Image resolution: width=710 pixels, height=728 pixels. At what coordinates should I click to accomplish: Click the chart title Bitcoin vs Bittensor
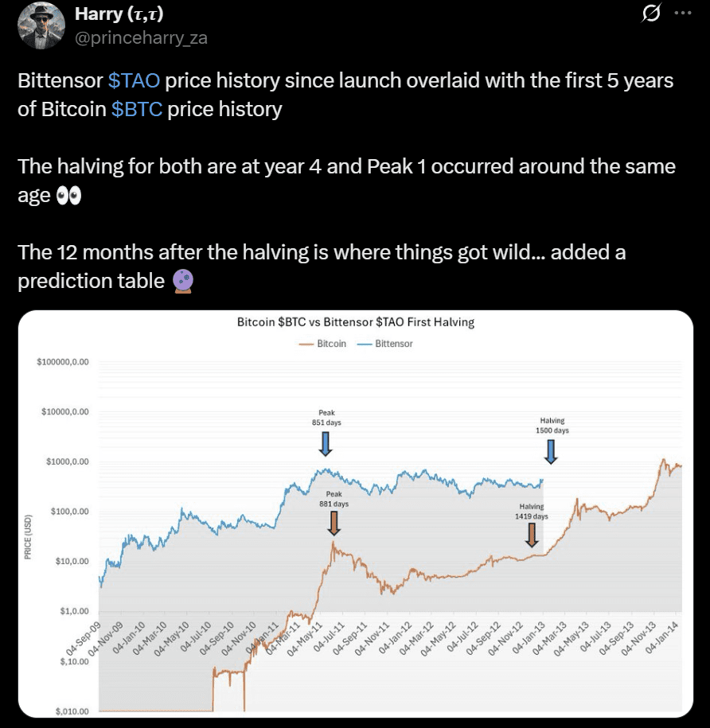pyautogui.click(x=354, y=322)
